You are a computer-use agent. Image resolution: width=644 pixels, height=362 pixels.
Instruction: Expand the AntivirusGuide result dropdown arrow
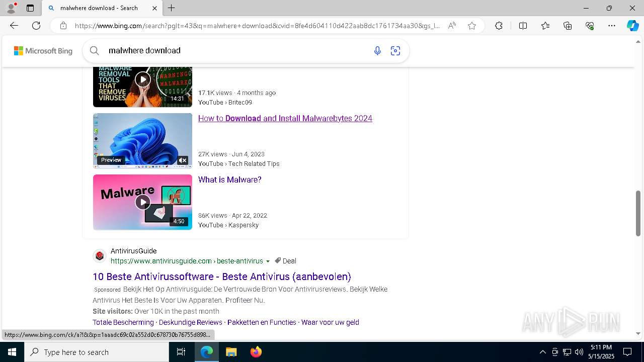[268, 261]
